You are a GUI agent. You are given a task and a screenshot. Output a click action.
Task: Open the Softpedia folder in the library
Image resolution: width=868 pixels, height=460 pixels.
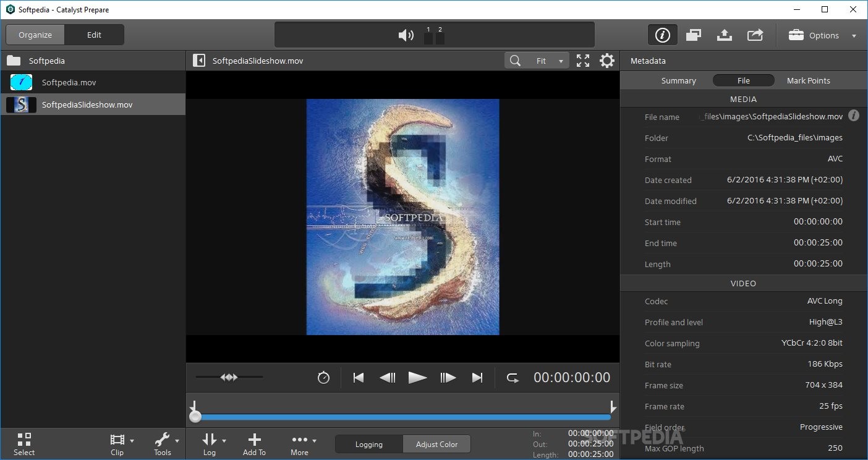pyautogui.click(x=93, y=61)
